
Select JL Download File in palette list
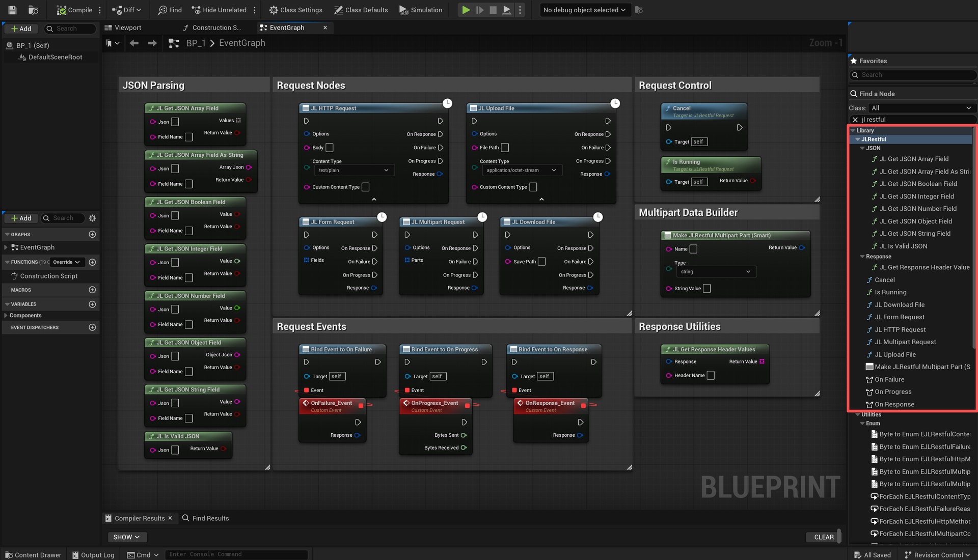tap(900, 304)
